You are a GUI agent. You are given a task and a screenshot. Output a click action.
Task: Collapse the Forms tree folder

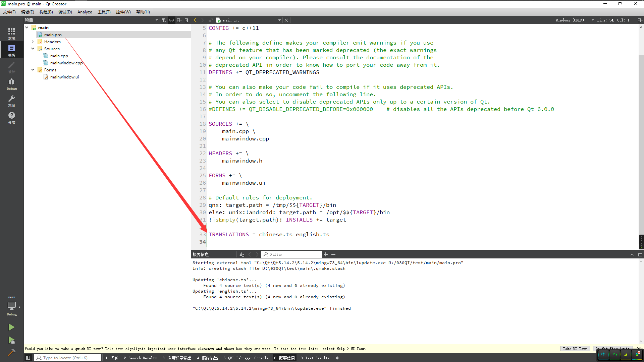pos(33,70)
